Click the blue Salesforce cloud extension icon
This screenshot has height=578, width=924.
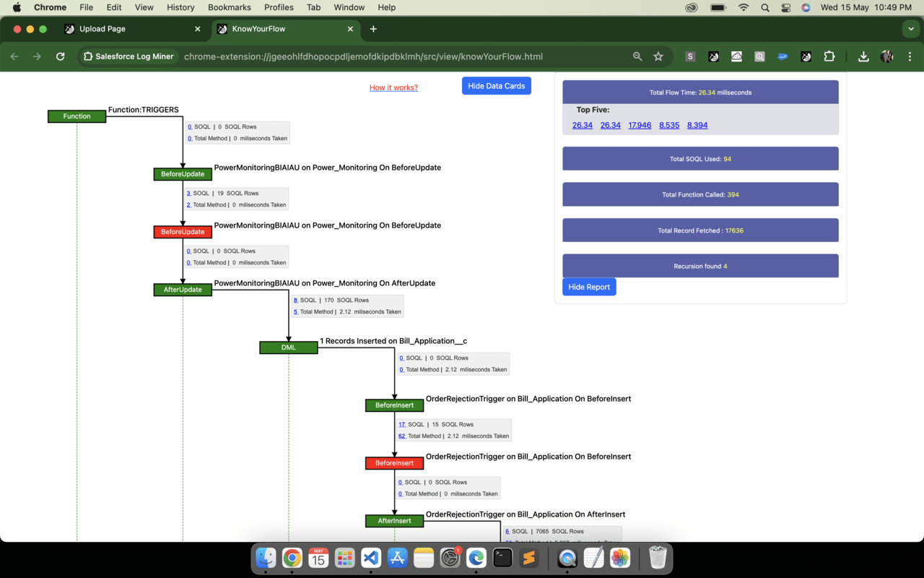[x=783, y=56]
